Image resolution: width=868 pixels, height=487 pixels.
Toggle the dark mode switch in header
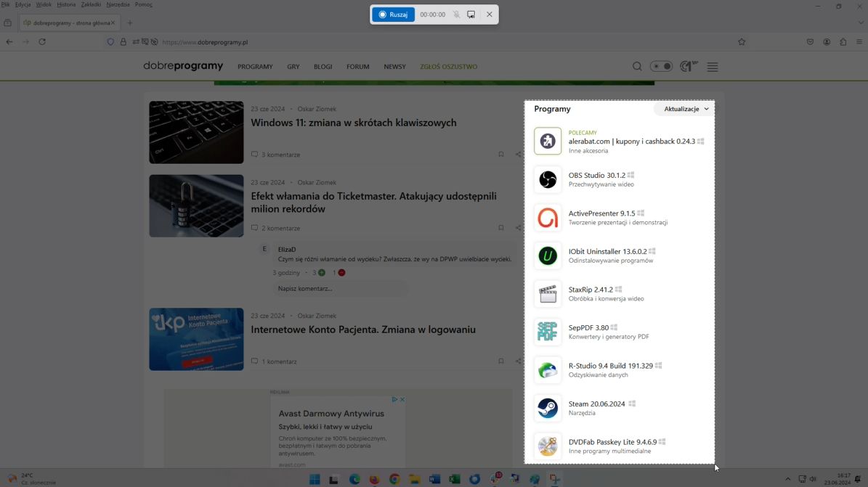[661, 65]
